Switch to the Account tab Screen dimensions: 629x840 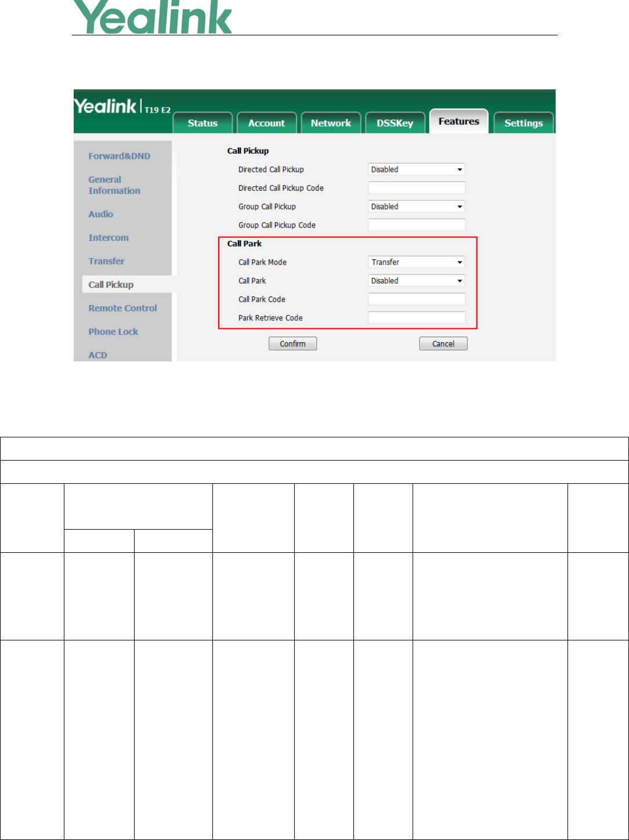click(267, 123)
